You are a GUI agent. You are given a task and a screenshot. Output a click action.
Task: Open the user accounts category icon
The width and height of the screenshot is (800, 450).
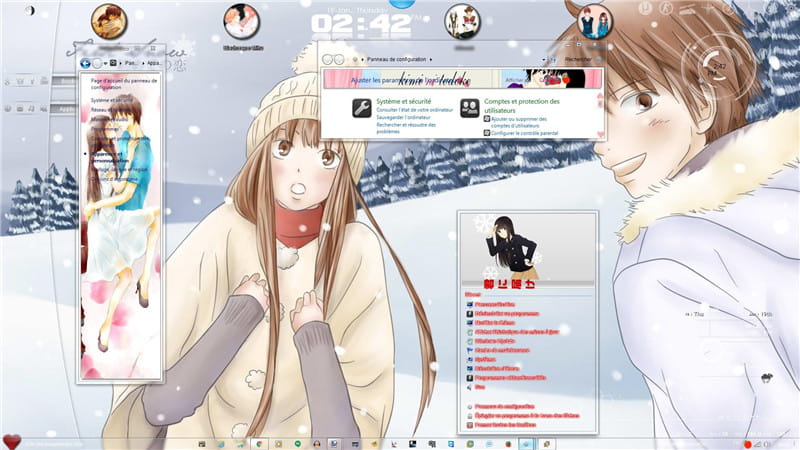468,109
